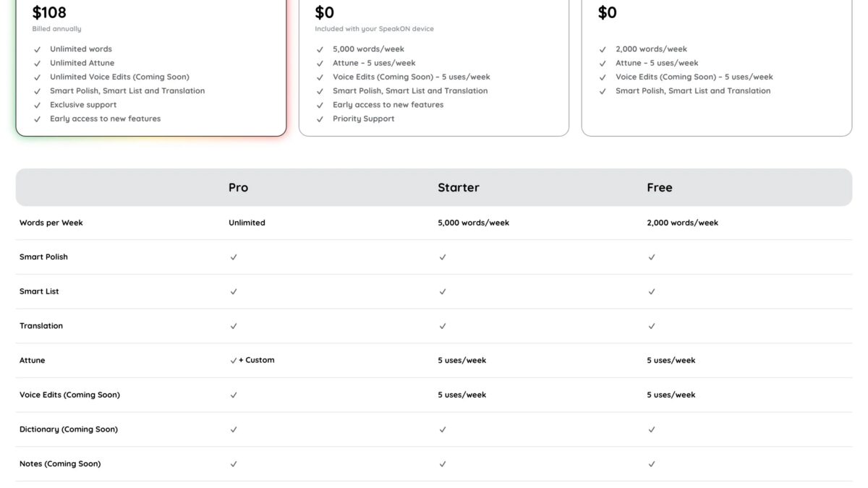
Task: Click the Dictionary (Coming Soon) row label
Action: 69,429
